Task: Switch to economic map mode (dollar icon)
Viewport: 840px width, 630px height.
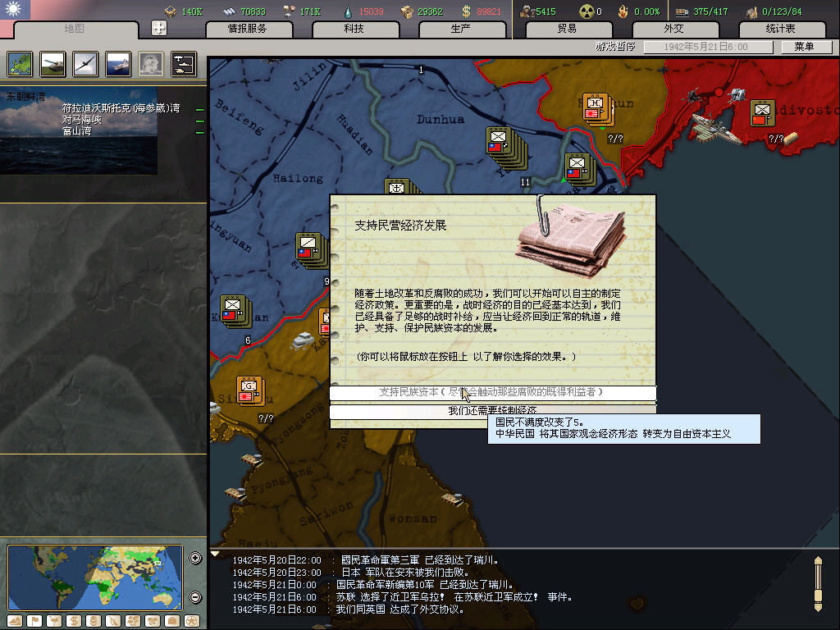Action: click(x=74, y=621)
